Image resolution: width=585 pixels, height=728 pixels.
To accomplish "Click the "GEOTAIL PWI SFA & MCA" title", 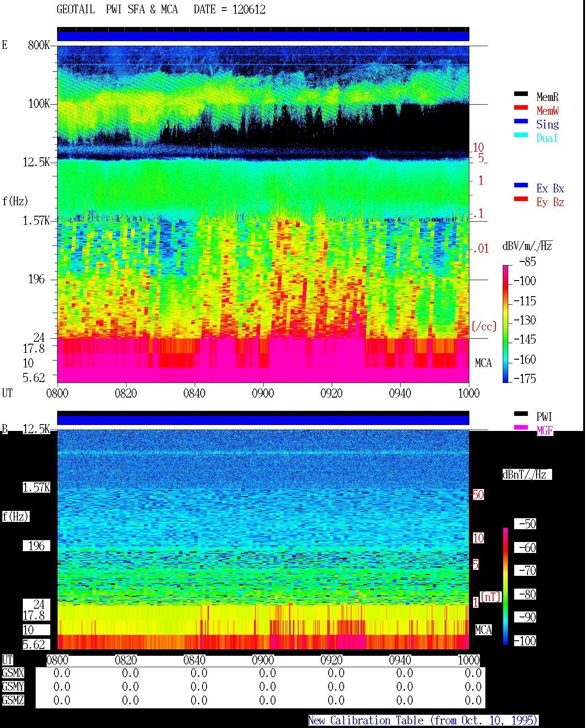I will click(x=117, y=10).
